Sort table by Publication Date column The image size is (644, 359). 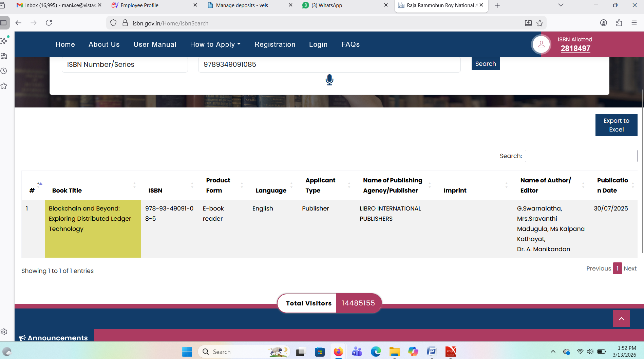point(612,185)
